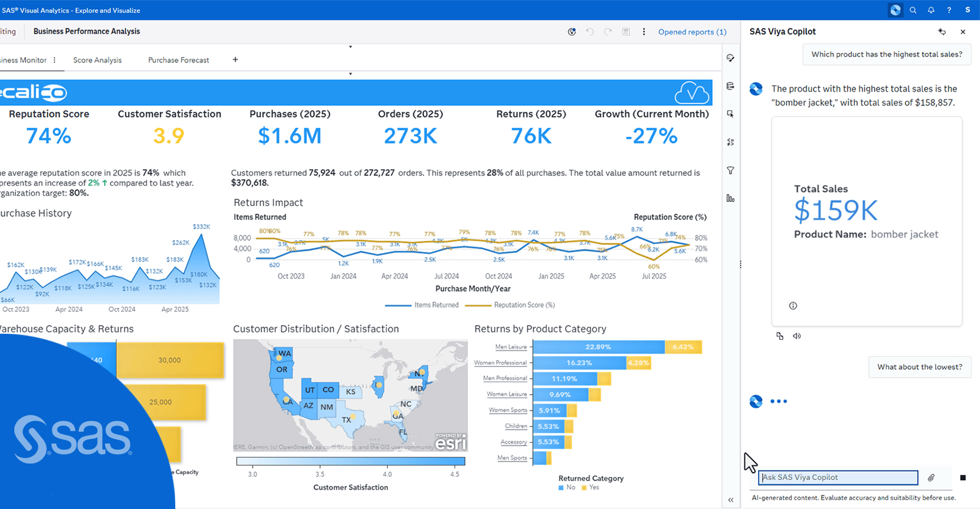Copy the Copilot response
The image size is (980, 509).
(x=780, y=336)
